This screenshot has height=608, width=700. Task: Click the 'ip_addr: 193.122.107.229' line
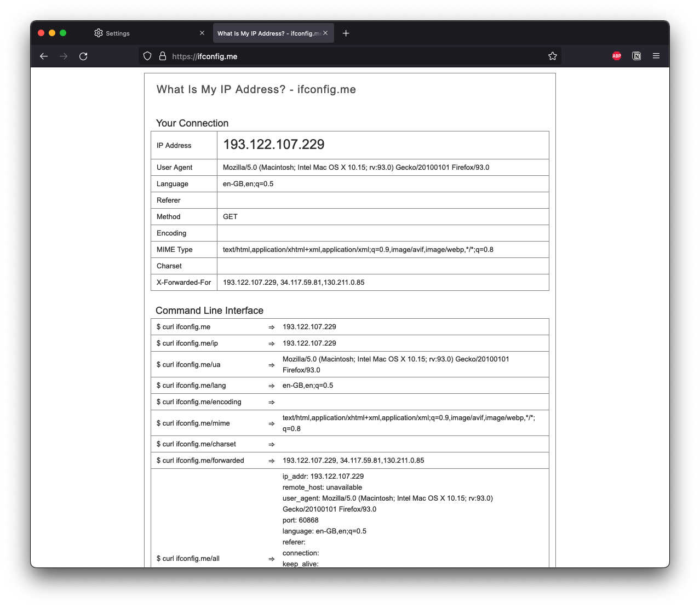pyautogui.click(x=323, y=477)
